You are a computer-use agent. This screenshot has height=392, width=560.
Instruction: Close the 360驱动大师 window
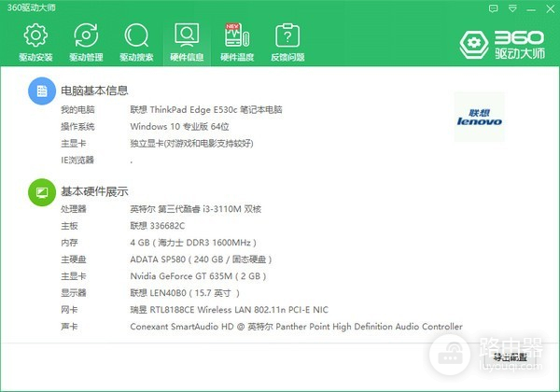pyautogui.click(x=551, y=9)
